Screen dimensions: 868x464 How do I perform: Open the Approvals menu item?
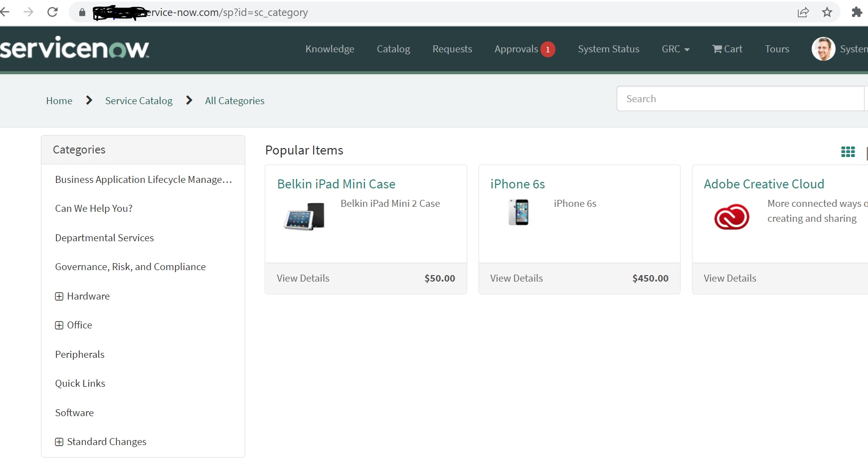pos(516,49)
